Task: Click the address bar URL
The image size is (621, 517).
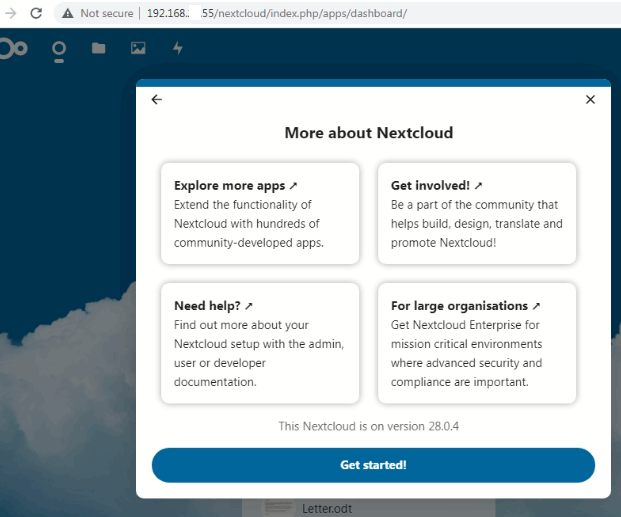Action: point(276,13)
